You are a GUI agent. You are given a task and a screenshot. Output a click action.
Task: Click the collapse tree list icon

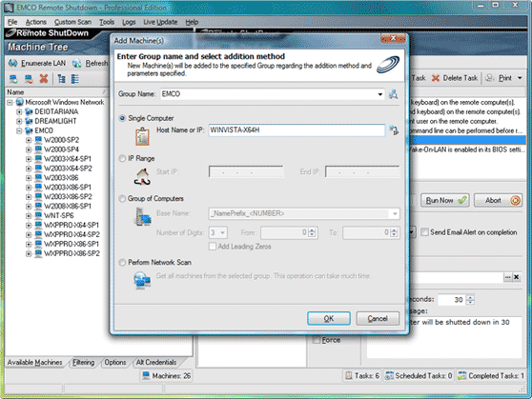pos(74,79)
